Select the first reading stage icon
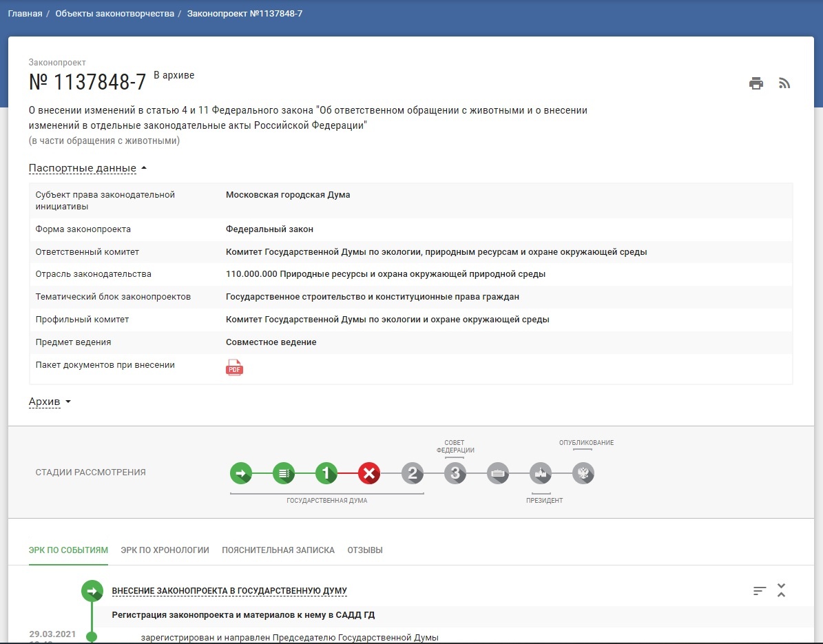 [x=326, y=473]
